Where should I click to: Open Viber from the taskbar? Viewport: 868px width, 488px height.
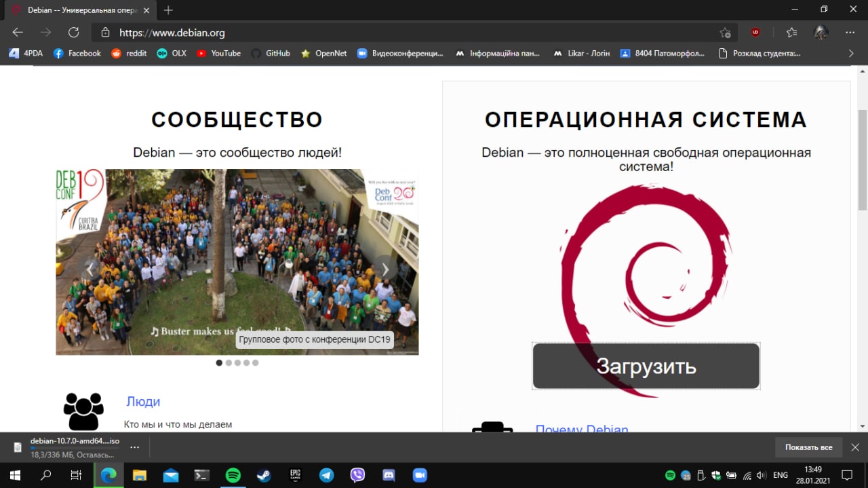click(357, 475)
